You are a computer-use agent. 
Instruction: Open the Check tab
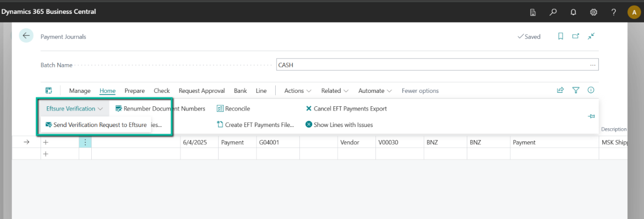pos(161,91)
